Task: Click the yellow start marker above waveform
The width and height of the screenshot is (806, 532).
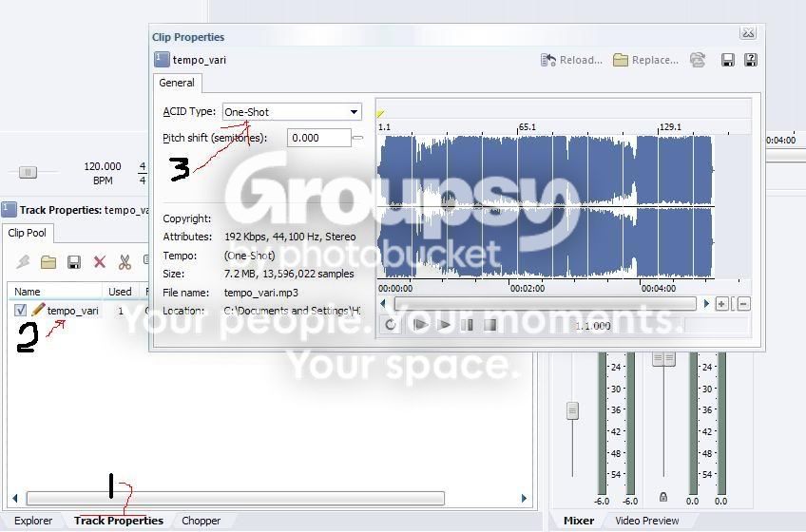Action: point(380,114)
